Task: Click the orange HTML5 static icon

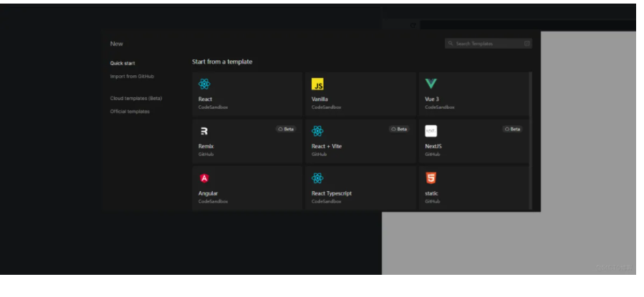Action: [x=431, y=178]
